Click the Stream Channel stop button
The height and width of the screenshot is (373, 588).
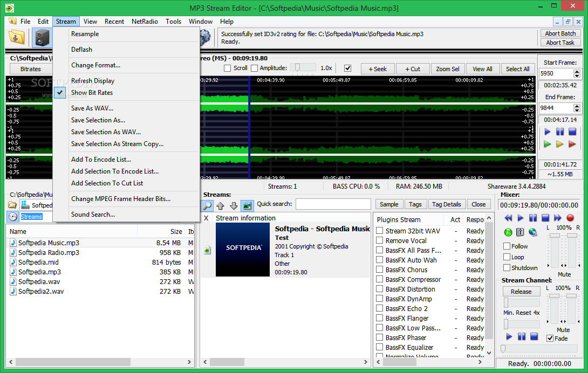tap(534, 337)
